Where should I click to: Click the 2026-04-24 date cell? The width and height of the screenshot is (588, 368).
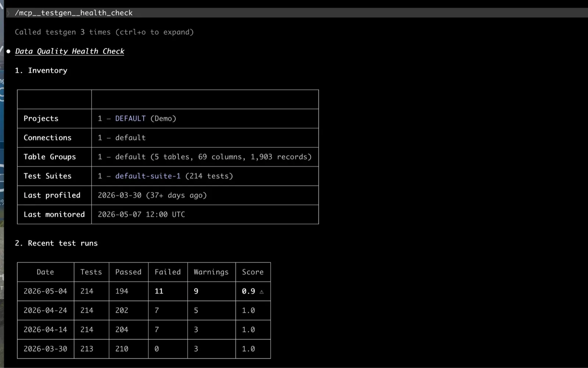point(45,311)
